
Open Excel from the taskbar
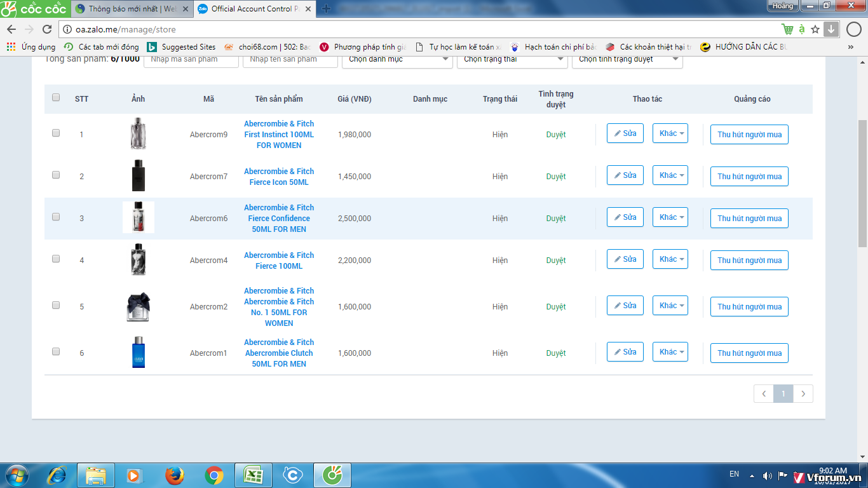[253, 475]
